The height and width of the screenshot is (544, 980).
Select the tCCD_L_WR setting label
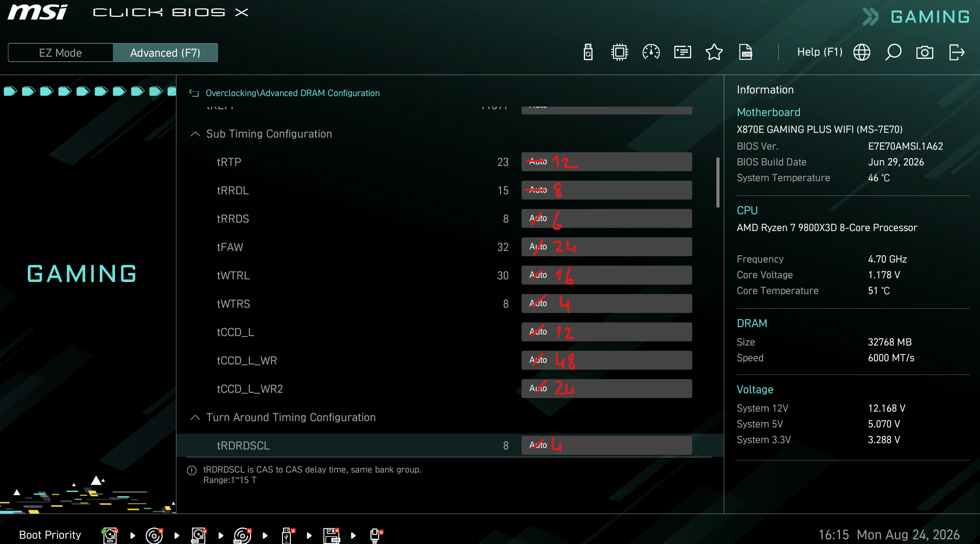tap(247, 361)
